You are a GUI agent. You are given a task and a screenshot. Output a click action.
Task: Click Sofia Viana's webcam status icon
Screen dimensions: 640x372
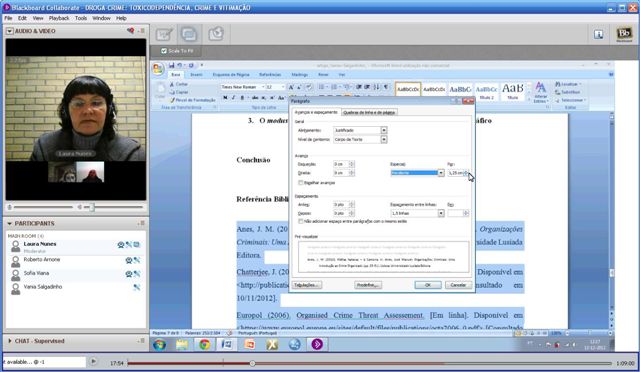129,274
